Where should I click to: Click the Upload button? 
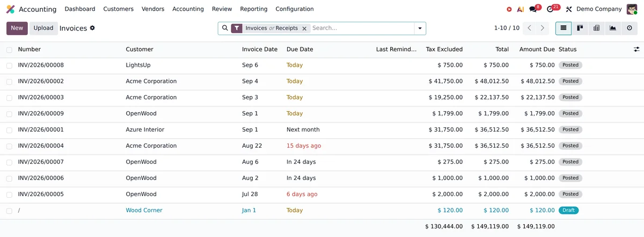coord(43,28)
